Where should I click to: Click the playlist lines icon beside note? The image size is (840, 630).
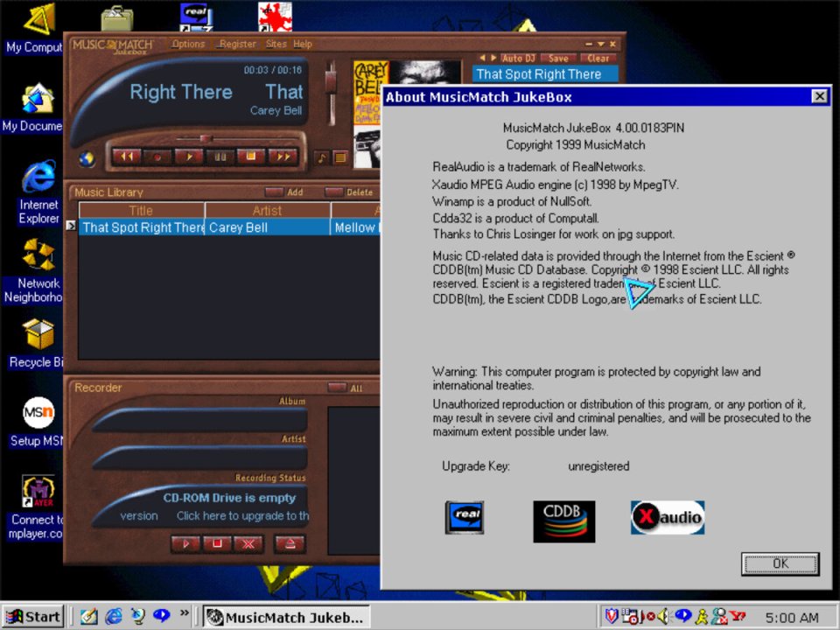point(339,158)
